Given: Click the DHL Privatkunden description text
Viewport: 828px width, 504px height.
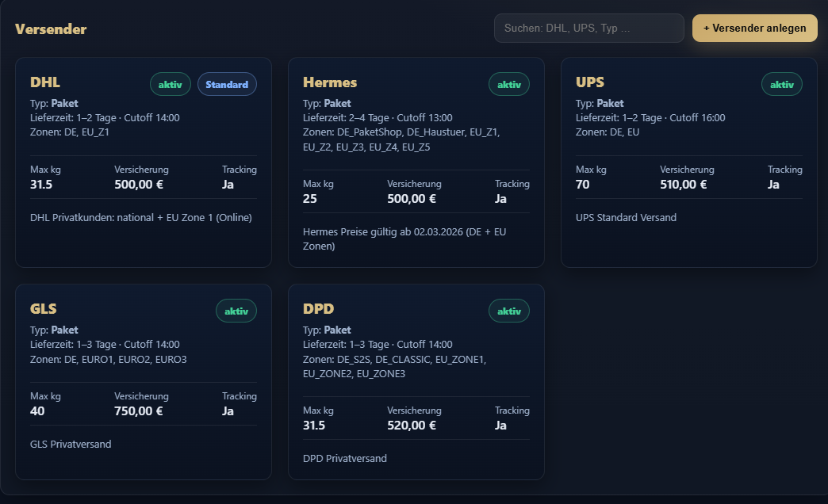Looking at the screenshot, I should (141, 217).
